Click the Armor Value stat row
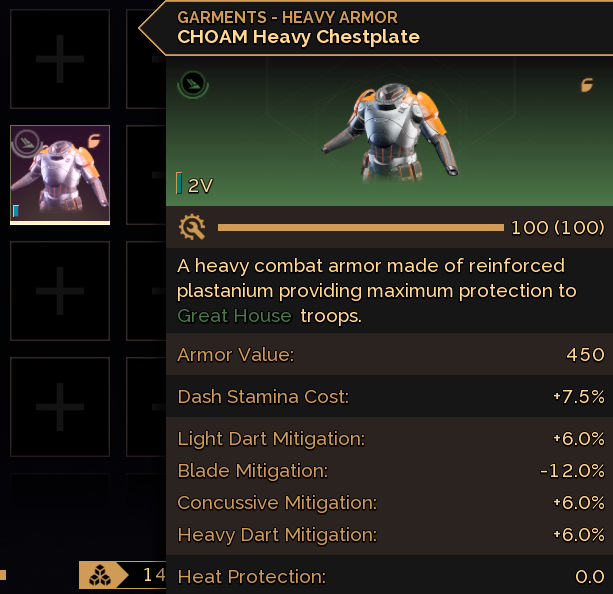The image size is (613, 594). click(390, 355)
